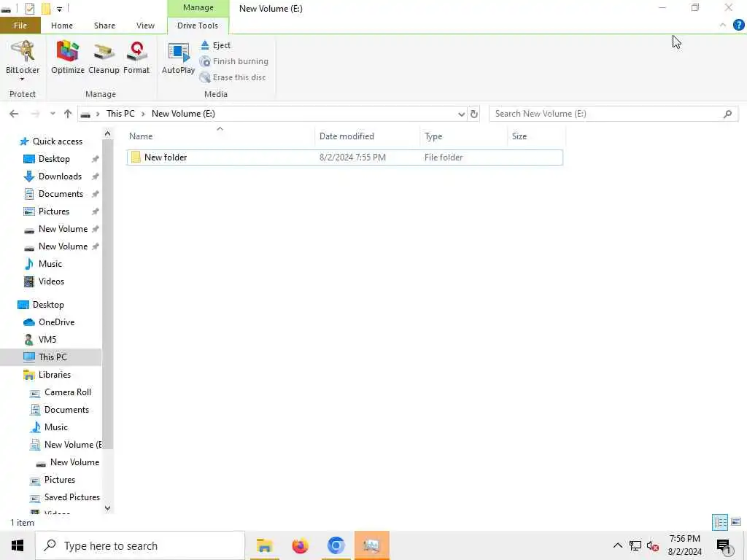Image resolution: width=747 pixels, height=560 pixels.
Task: Expand the address bar history dropdown
Action: tap(461, 114)
